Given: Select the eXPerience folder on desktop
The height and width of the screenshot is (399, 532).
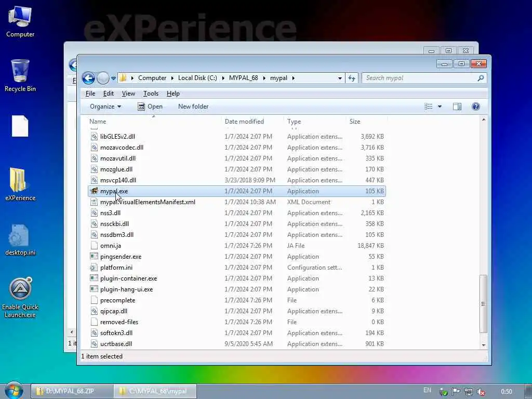Looking at the screenshot, I should [20, 184].
